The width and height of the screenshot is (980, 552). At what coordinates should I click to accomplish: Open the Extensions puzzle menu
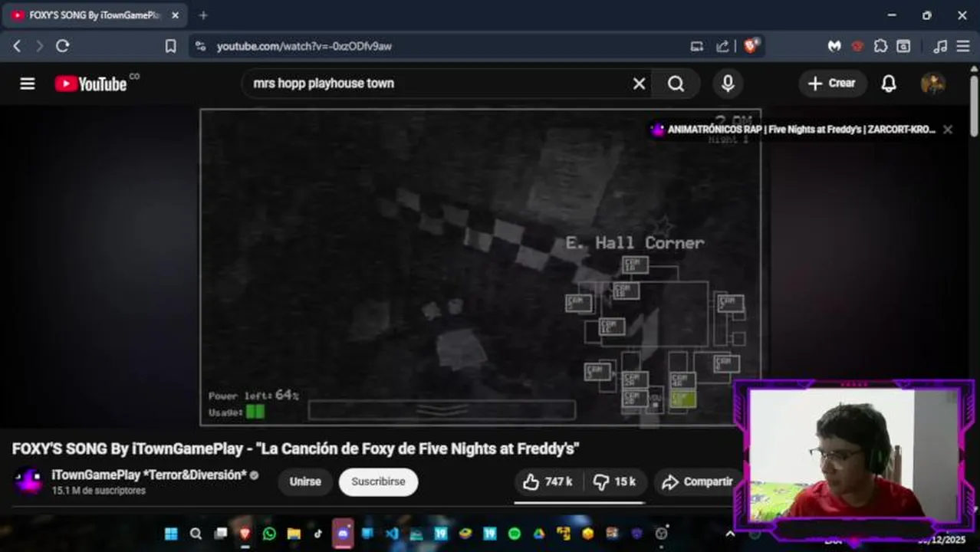click(880, 46)
